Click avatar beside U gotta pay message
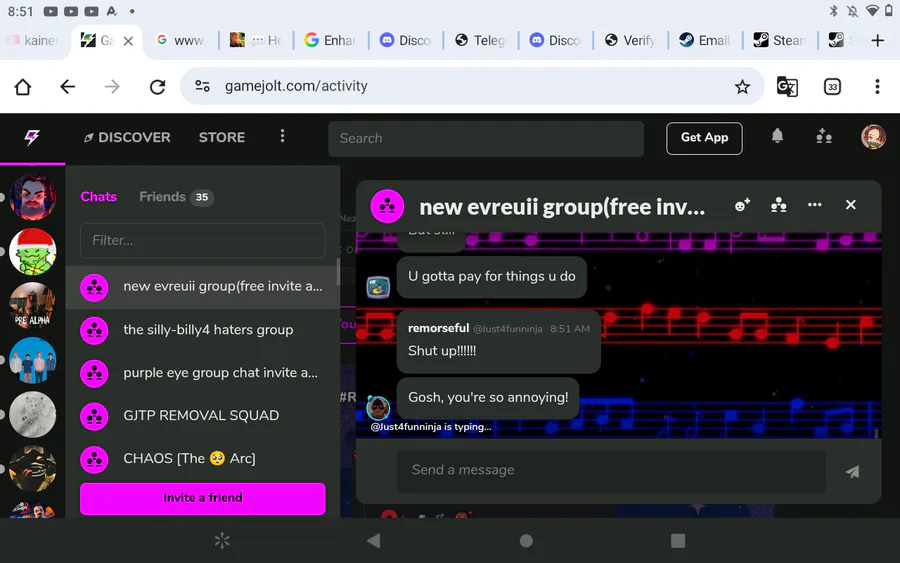Viewport: 900px width, 563px height. (378, 288)
